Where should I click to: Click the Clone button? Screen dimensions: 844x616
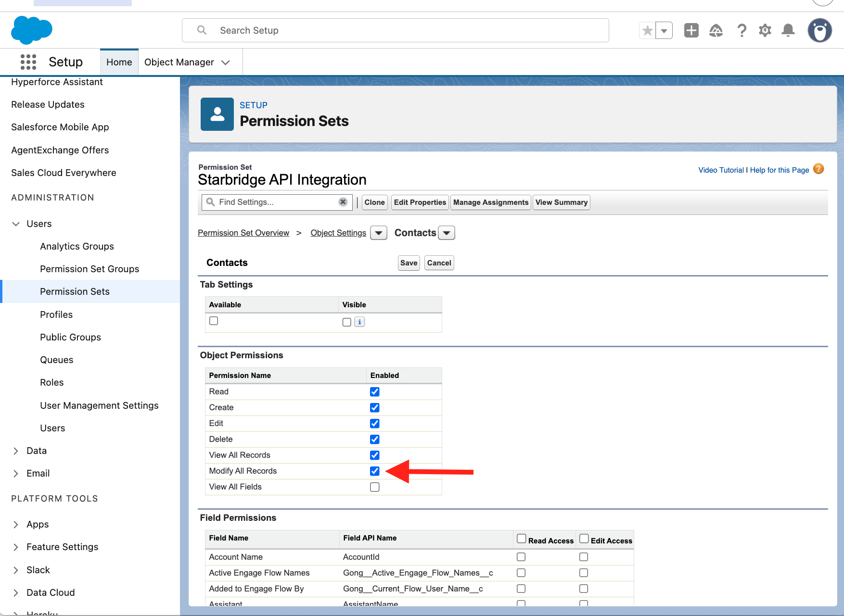[x=374, y=202]
